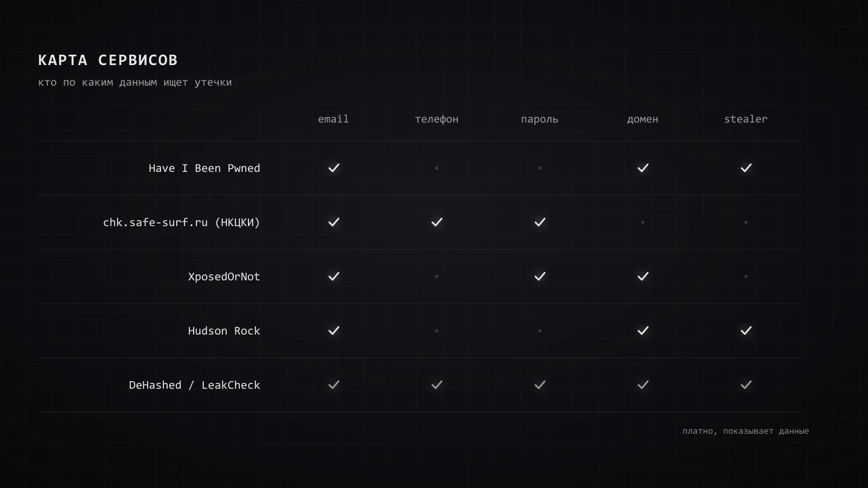The width and height of the screenshot is (868, 488).
Task: Click the Hudson Rock домен checkmark
Action: point(643,331)
